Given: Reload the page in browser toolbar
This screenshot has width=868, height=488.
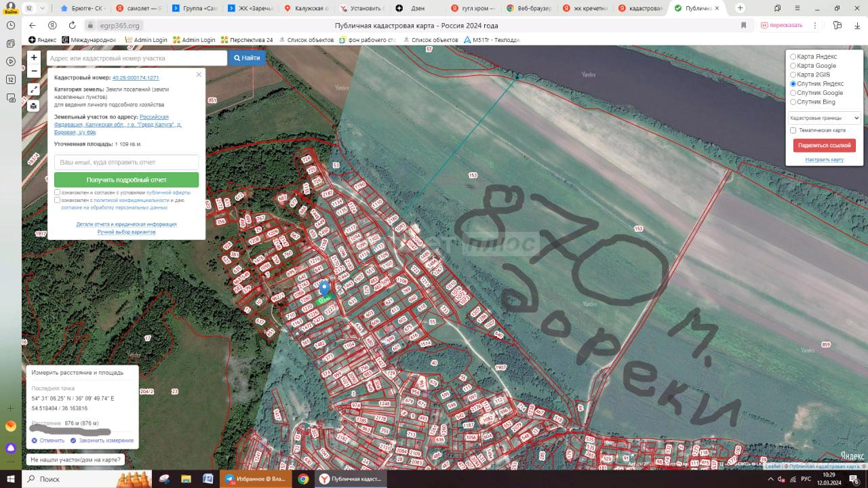Looking at the screenshot, I should 72,25.
